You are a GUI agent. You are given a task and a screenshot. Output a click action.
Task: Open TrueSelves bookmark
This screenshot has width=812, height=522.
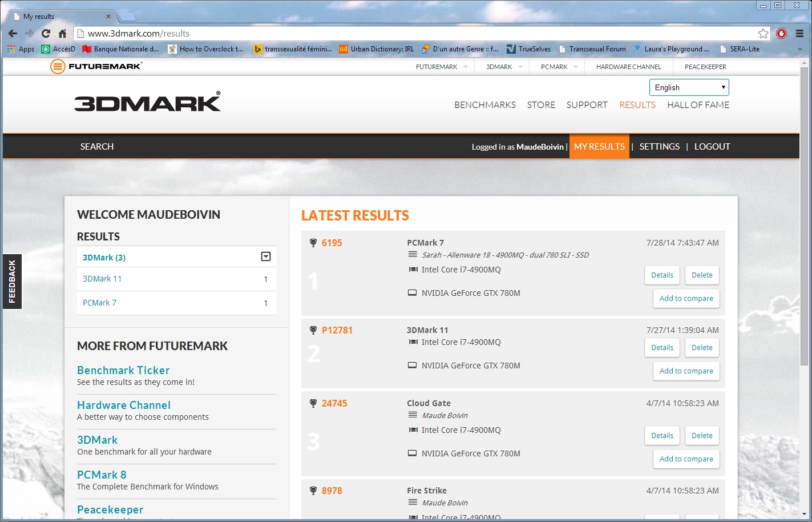tap(528, 49)
